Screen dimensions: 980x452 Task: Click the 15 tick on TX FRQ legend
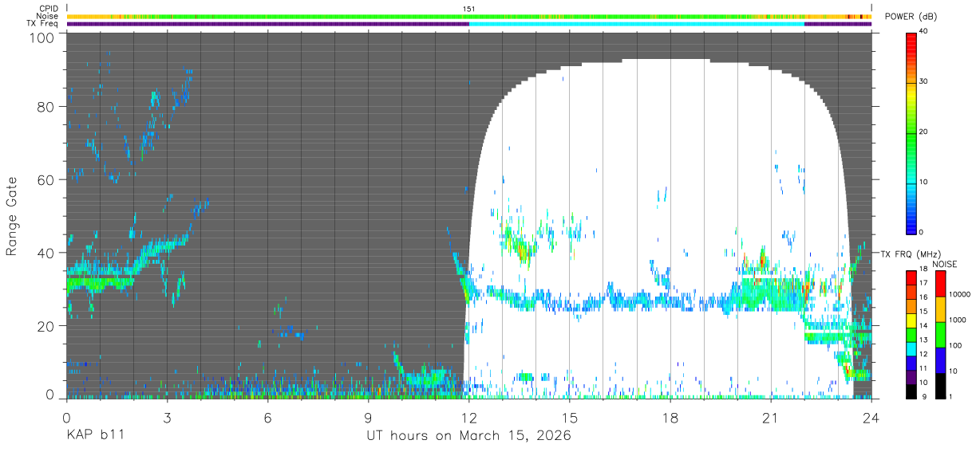click(x=923, y=312)
